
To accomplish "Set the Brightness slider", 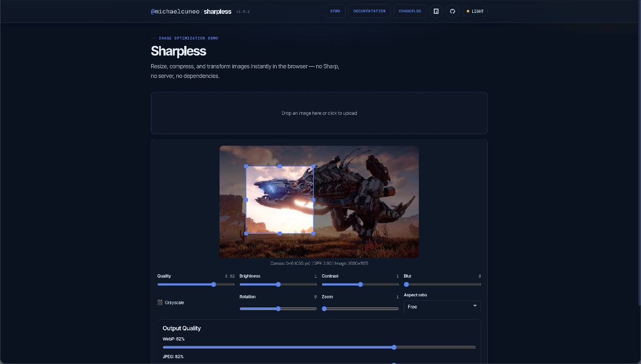I will [278, 284].
